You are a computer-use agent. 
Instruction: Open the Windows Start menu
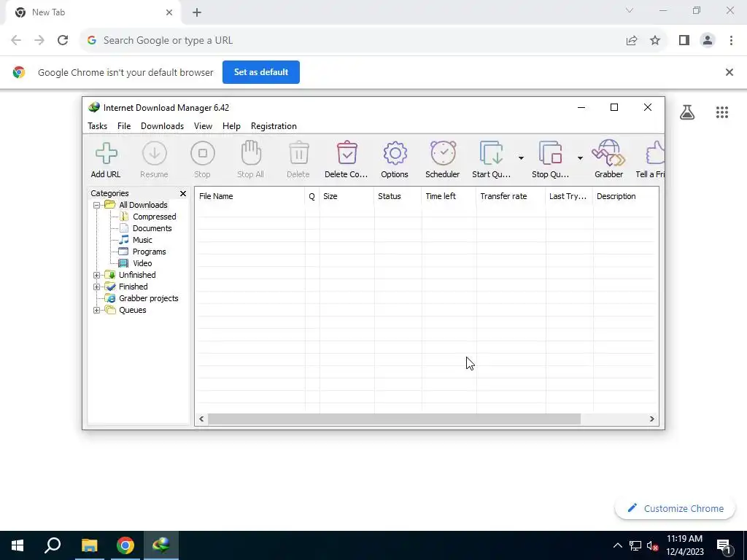click(18, 545)
